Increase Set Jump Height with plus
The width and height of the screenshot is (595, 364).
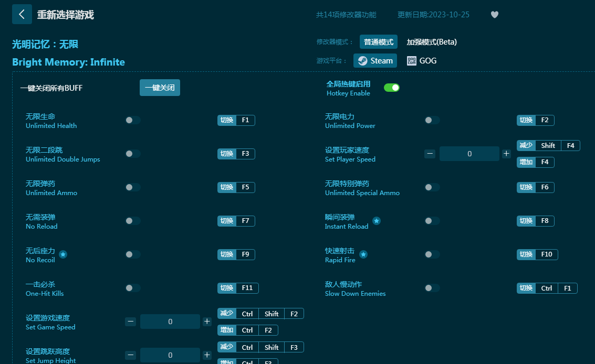(x=207, y=355)
